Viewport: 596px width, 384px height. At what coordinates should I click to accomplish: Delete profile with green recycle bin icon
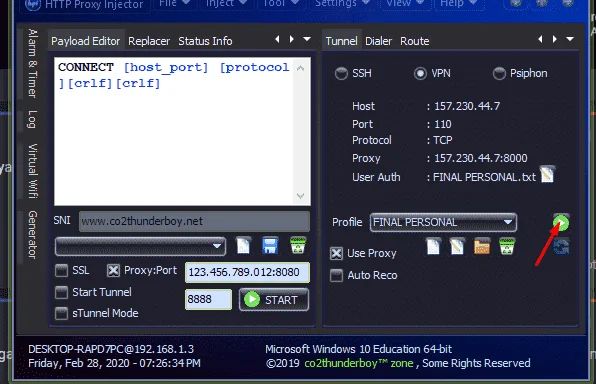pyautogui.click(x=507, y=246)
